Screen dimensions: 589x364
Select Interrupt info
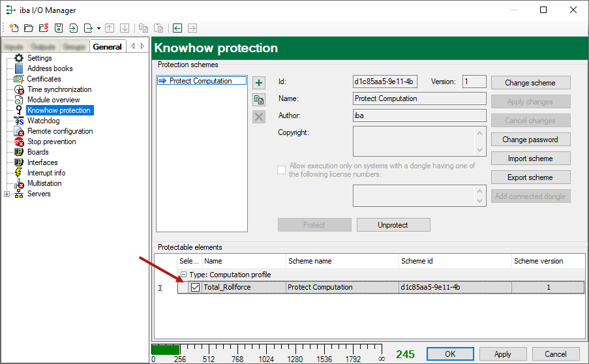(x=46, y=173)
